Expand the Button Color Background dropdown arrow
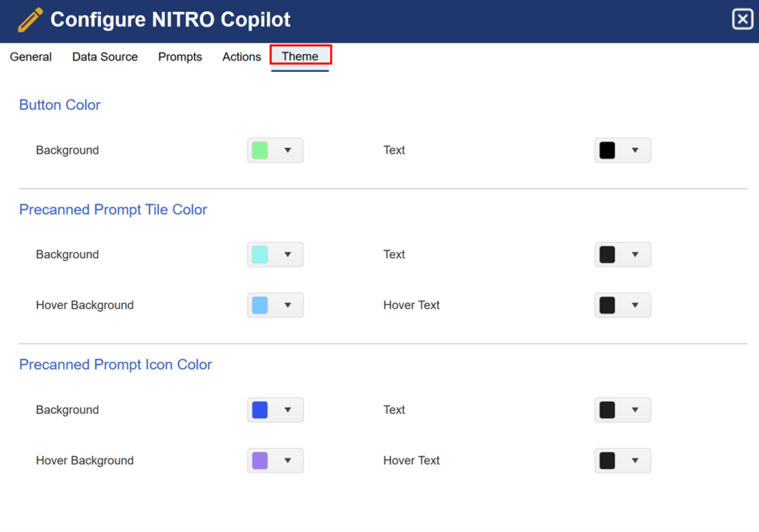The height and width of the screenshot is (532, 759). point(288,150)
